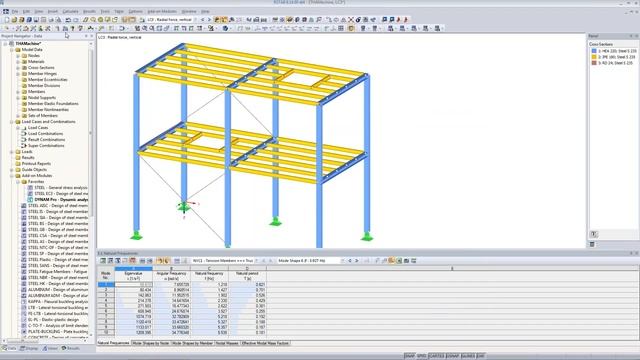Toggle CARTES in the status bar
The width and height of the screenshot is (640, 360).
click(436, 356)
